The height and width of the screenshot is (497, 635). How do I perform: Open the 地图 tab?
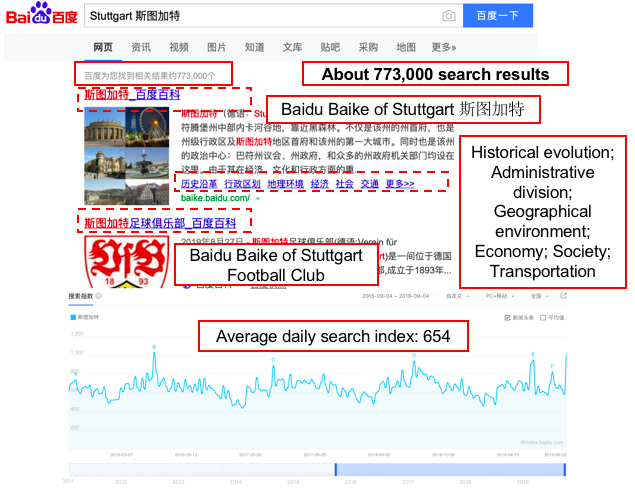tap(406, 47)
